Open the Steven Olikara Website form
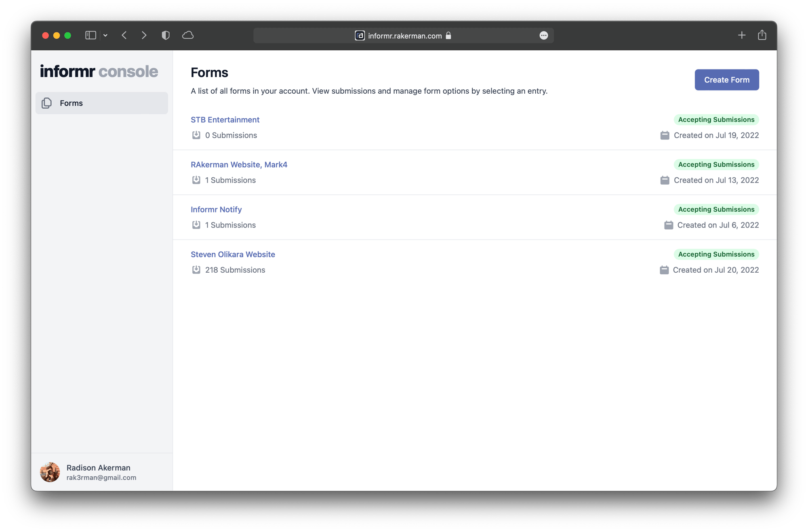The height and width of the screenshot is (532, 808). (233, 254)
